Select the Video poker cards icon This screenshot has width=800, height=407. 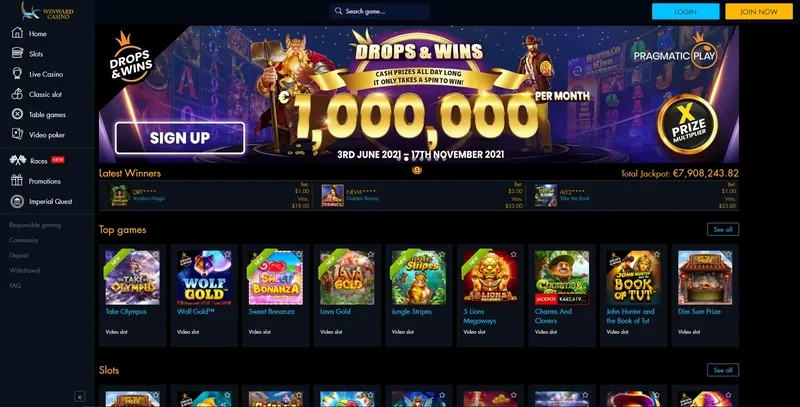pyautogui.click(x=17, y=134)
